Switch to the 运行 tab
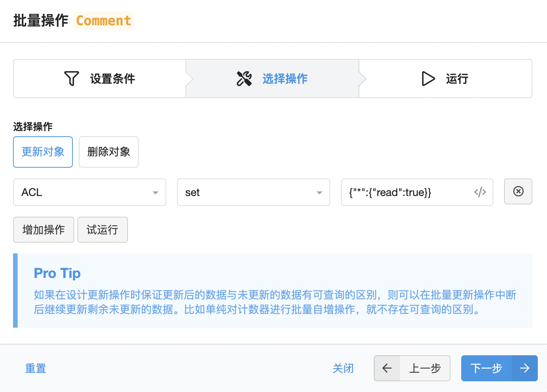This screenshot has width=547, height=392. coord(445,78)
